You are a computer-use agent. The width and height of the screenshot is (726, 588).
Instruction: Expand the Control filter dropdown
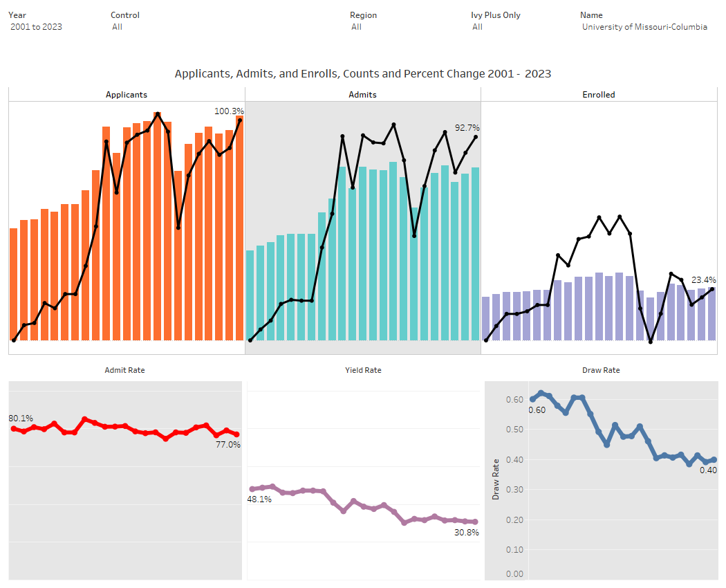coord(118,27)
